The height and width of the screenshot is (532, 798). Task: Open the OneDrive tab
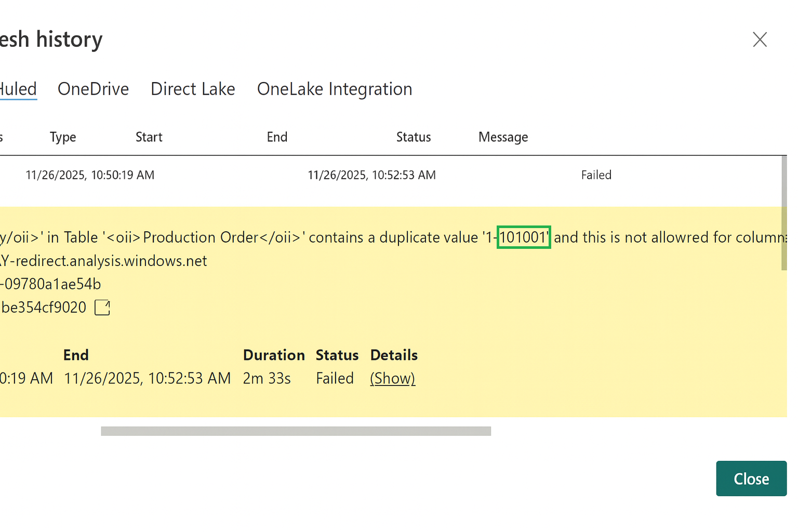93,89
